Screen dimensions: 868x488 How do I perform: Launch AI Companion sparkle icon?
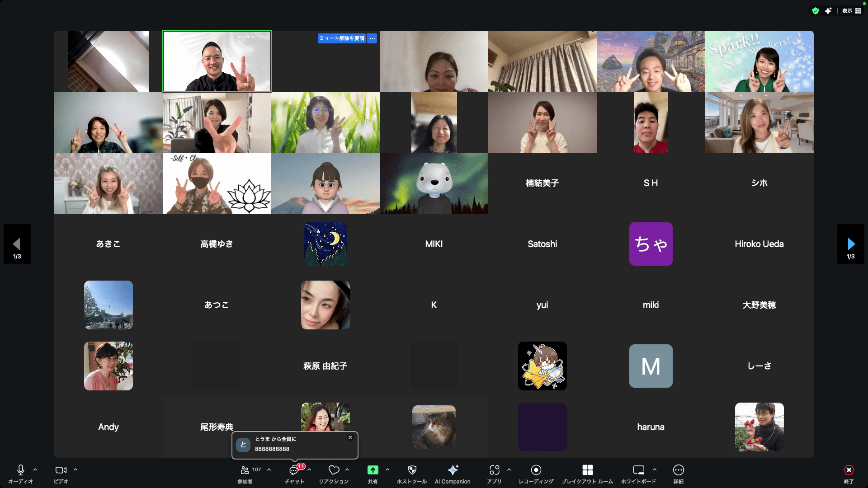pos(453,470)
